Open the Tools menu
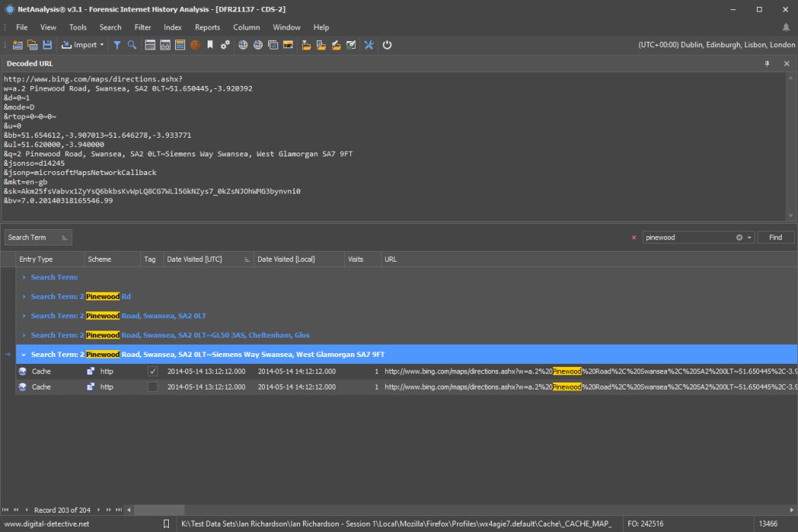This screenshot has width=798, height=532. coord(78,27)
